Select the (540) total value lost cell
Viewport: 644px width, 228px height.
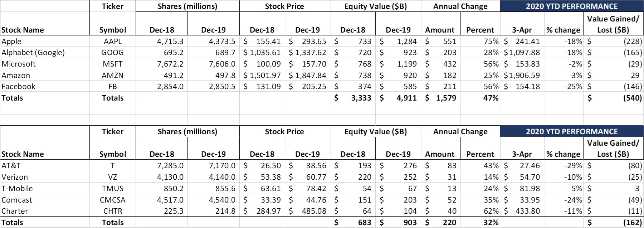click(x=633, y=98)
